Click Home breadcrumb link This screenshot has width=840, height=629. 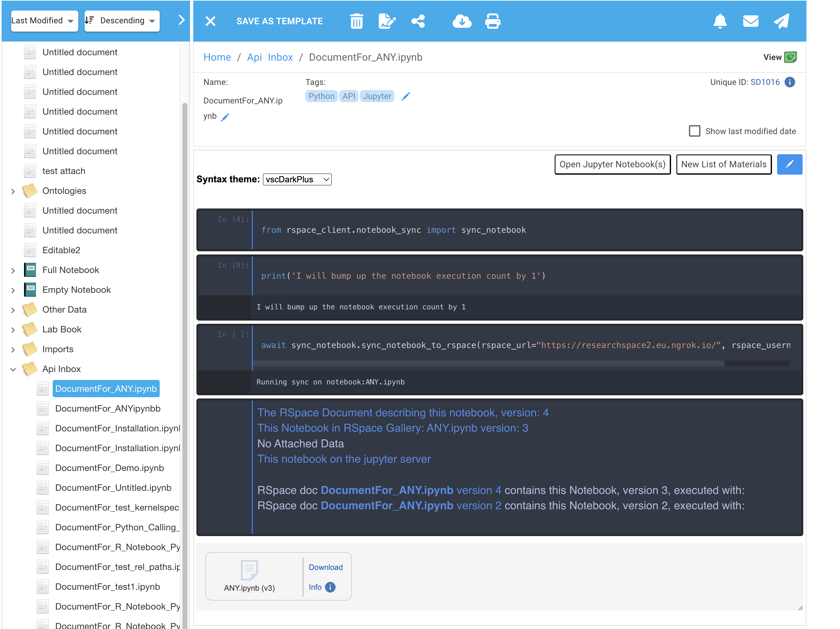click(x=217, y=57)
